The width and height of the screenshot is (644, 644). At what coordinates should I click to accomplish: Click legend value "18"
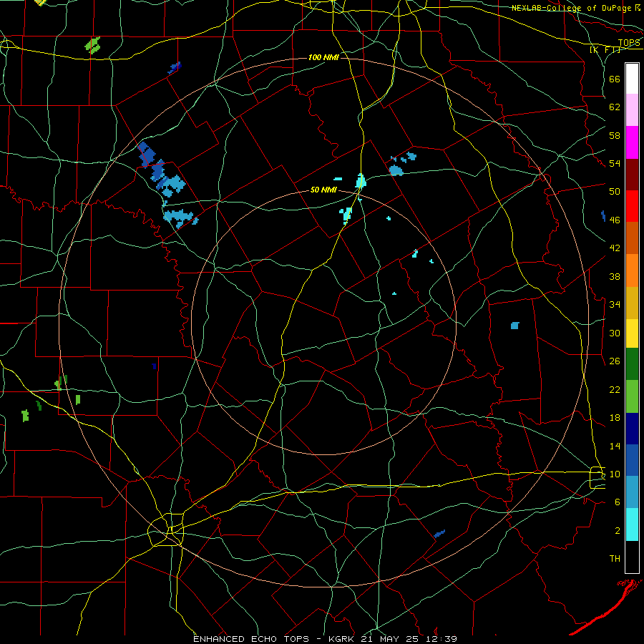(x=615, y=418)
